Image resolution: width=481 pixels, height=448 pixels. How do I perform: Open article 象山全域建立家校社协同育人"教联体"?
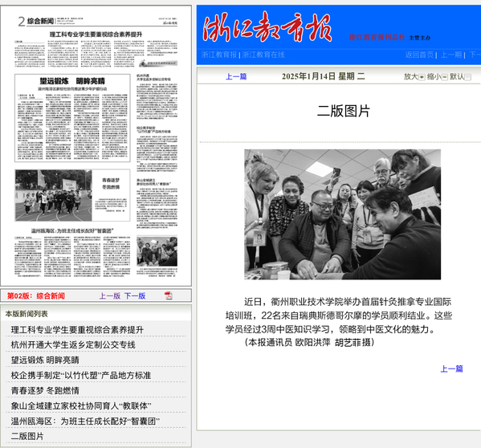point(81,406)
